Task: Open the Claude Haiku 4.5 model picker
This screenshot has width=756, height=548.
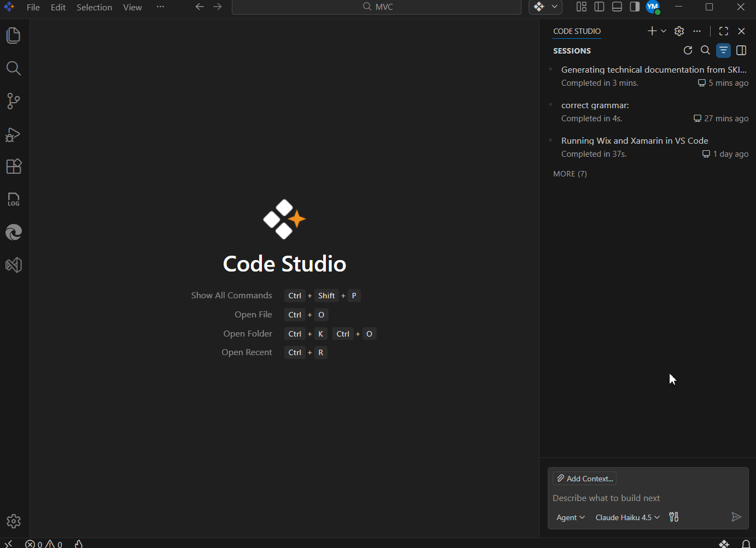Action: [x=627, y=517]
